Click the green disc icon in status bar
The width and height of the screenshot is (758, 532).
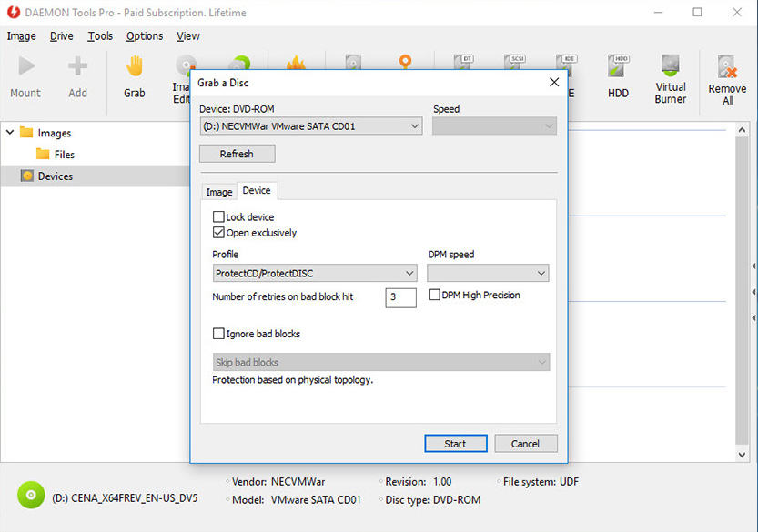30,495
